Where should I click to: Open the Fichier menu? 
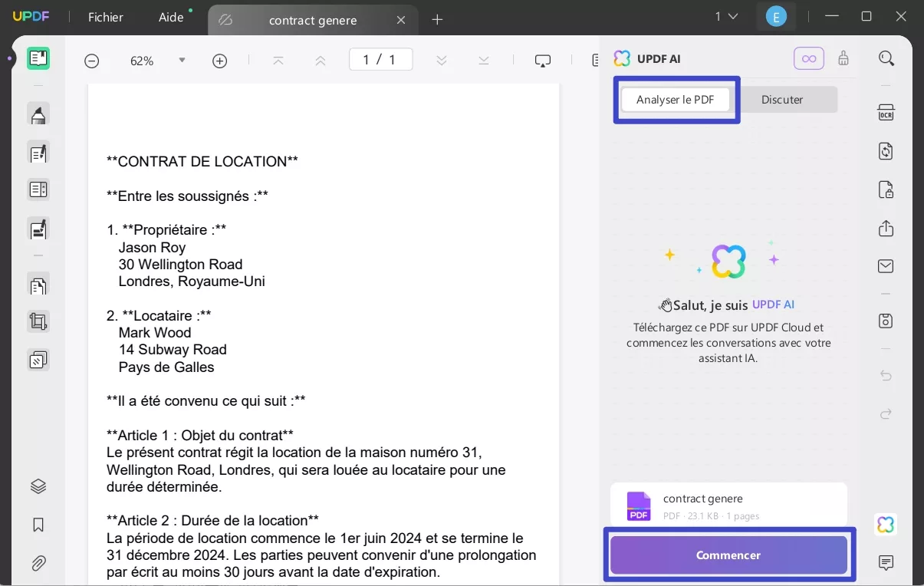(104, 17)
